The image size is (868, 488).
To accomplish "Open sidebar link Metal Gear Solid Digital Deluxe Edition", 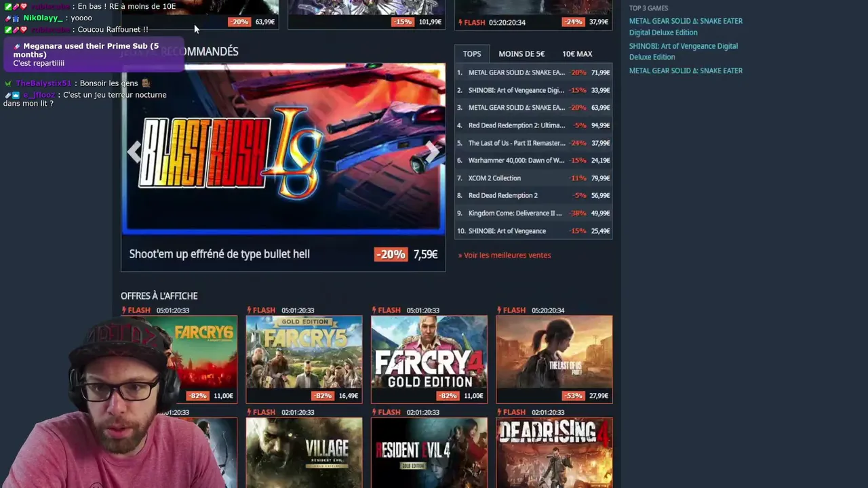I will pos(686,26).
